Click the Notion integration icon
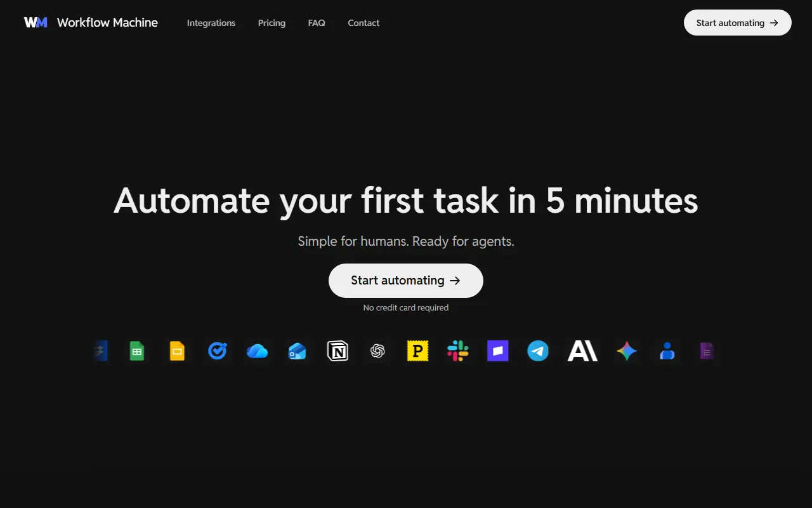Screen dimensions: 812x508 tap(337, 351)
